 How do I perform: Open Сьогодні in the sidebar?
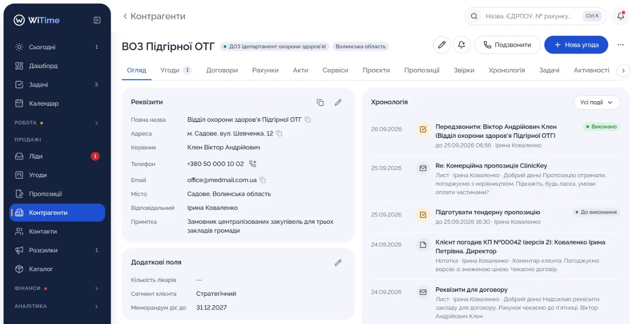tap(57, 47)
